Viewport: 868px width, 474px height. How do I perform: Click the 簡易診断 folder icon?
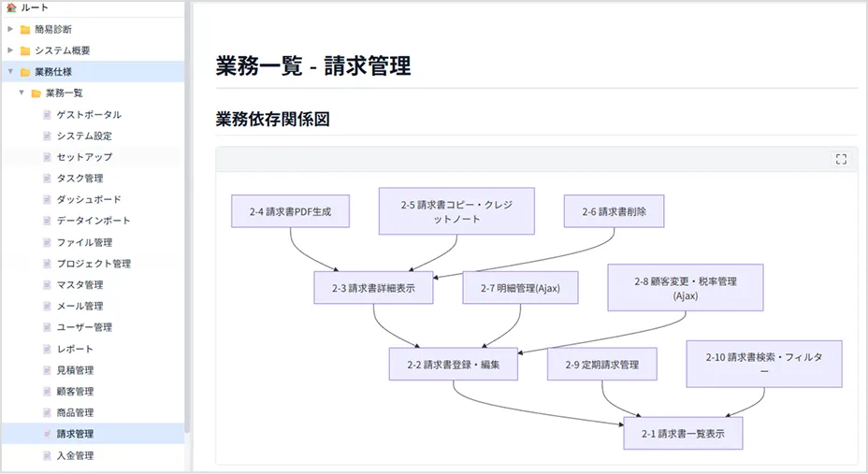coord(25,29)
